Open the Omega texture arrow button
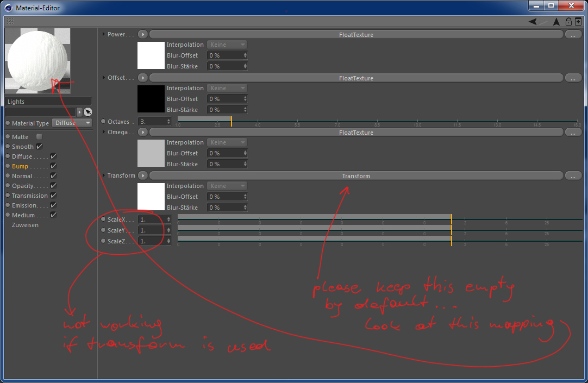 coord(143,133)
